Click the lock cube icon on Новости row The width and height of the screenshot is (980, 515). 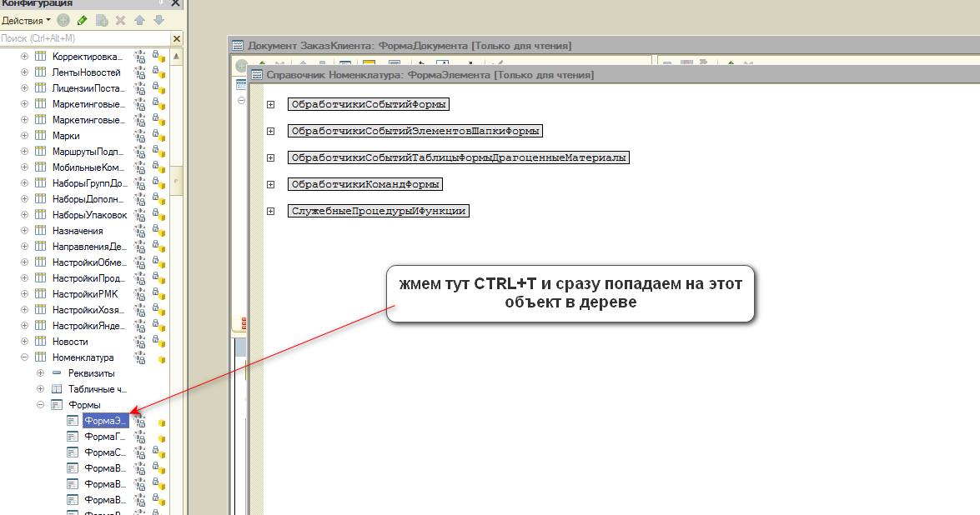click(x=158, y=342)
